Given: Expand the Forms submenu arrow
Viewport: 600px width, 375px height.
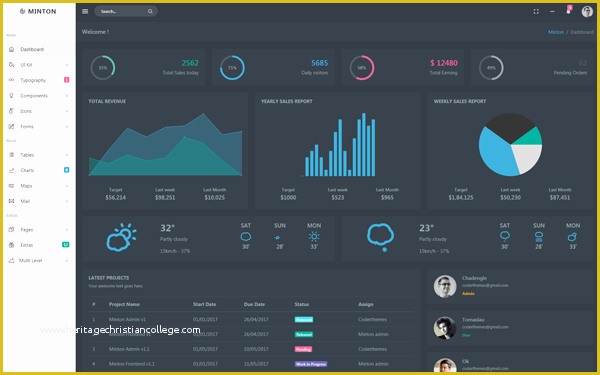Looking at the screenshot, I should [x=67, y=127].
